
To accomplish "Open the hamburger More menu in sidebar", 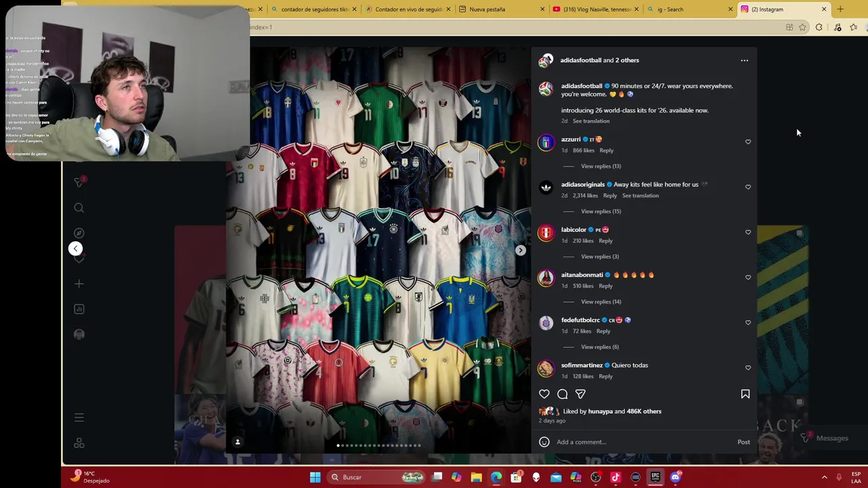I will click(79, 418).
